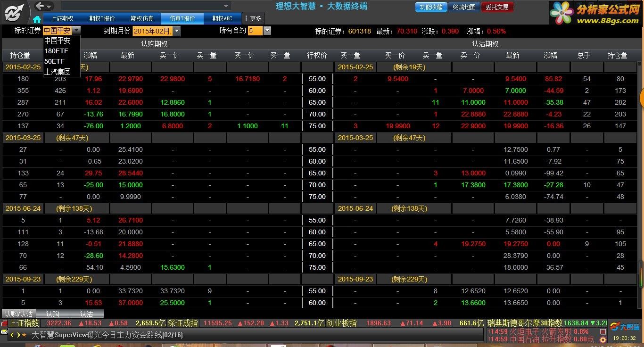The width and height of the screenshot is (644, 347).
Task: Open the 所有合约 dropdown arrow
Action: pyautogui.click(x=267, y=31)
